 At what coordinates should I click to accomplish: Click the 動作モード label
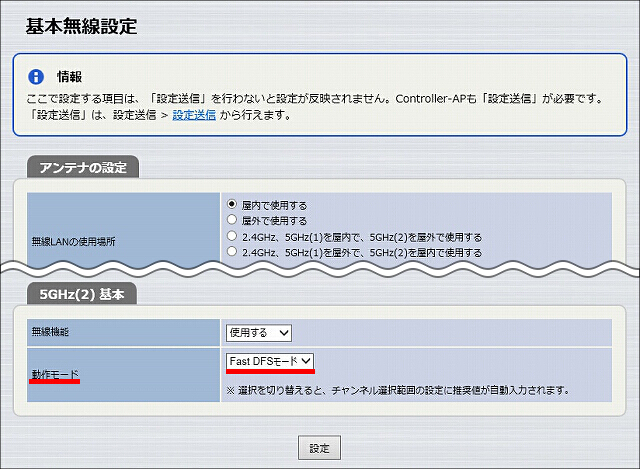coord(55,374)
